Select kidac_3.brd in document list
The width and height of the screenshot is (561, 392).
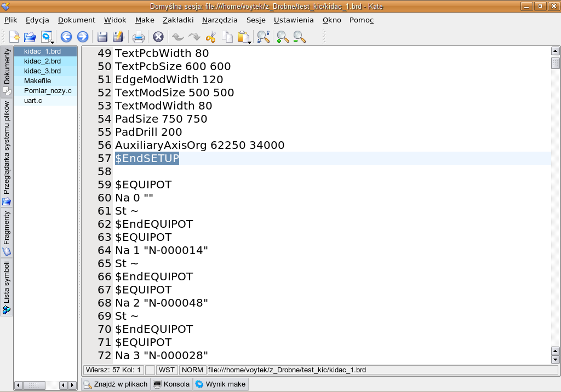click(45, 71)
